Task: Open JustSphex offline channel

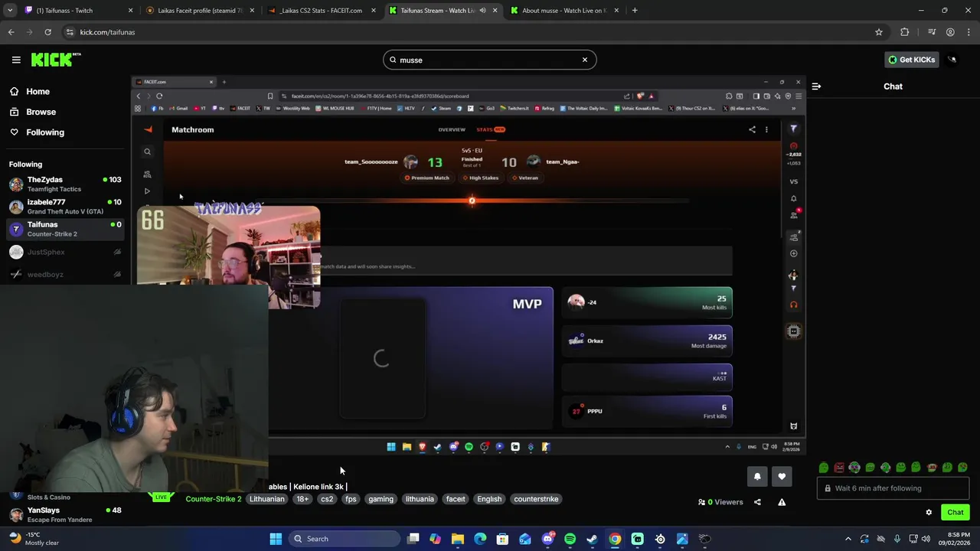Action: [65, 252]
